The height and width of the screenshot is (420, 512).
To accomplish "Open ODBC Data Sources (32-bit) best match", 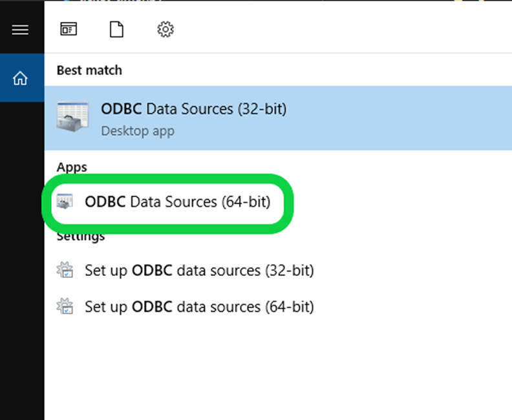I will pos(194,109).
